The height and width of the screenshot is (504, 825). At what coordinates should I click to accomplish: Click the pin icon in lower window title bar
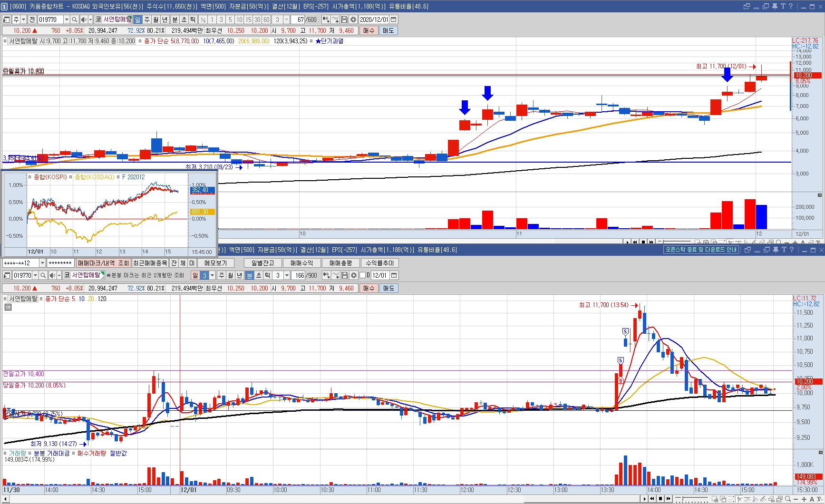[x=775, y=250]
